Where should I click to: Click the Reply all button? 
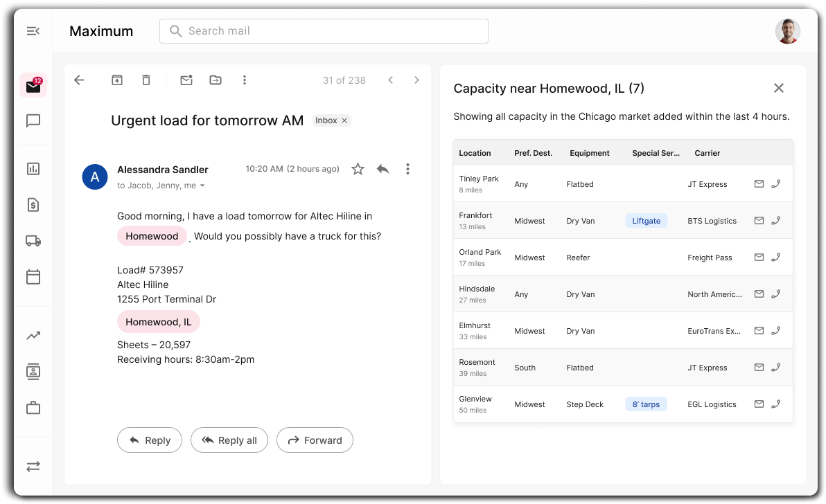(x=229, y=440)
